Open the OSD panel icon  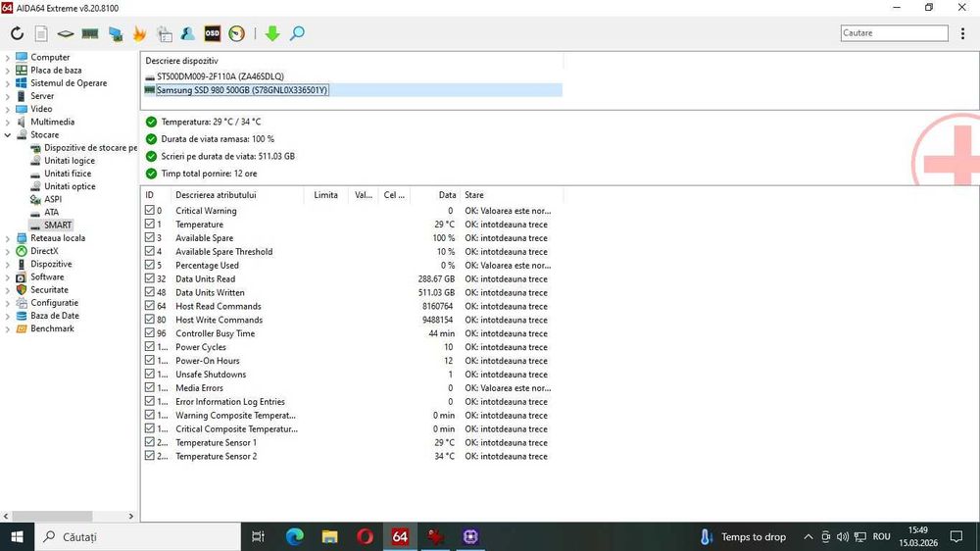[213, 33]
